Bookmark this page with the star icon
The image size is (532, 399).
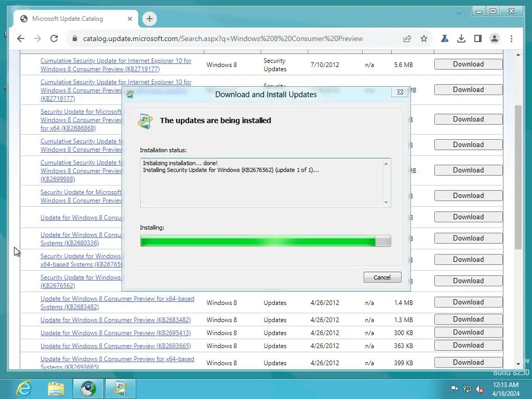(424, 38)
